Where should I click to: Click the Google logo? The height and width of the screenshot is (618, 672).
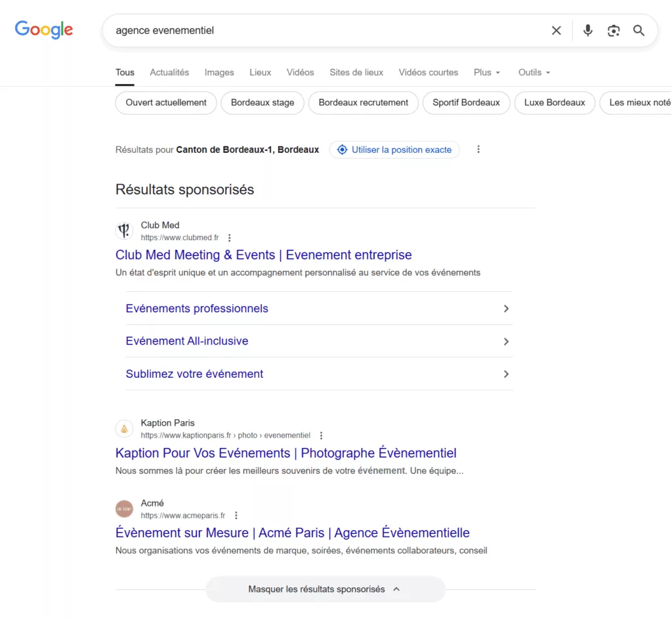[43, 30]
